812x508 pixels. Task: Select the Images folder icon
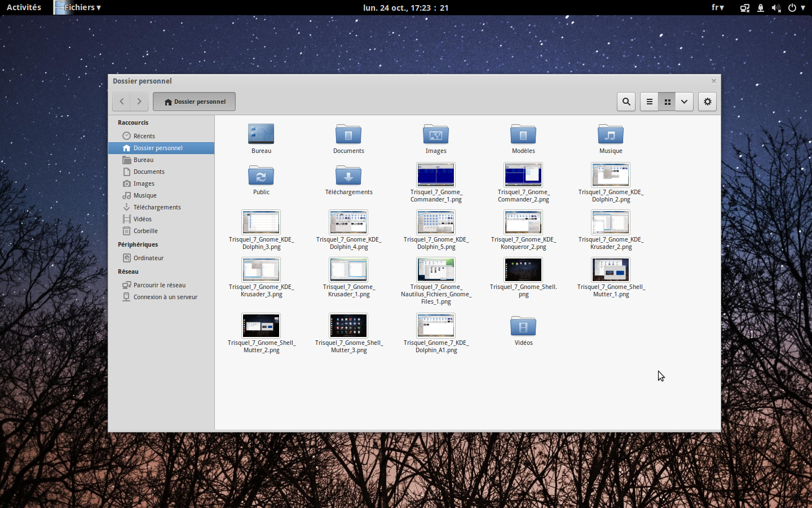click(436, 134)
